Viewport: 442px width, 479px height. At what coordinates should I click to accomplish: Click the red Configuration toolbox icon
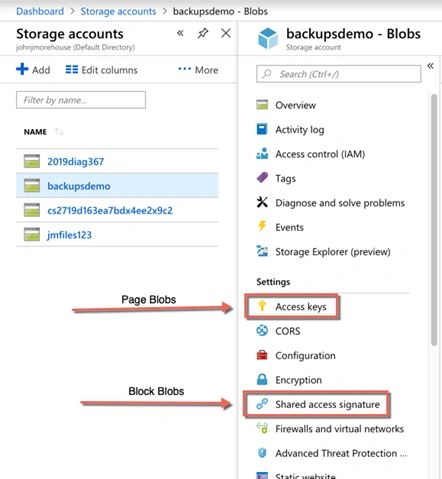pyautogui.click(x=262, y=355)
